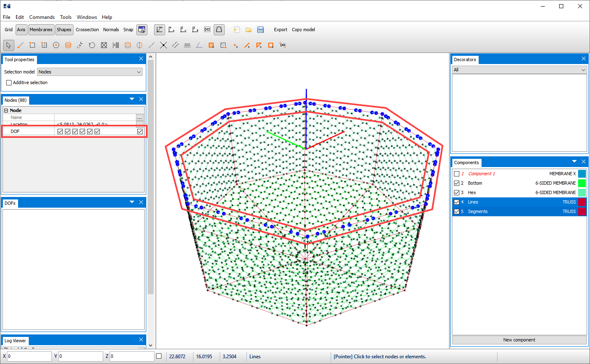Open the Edit menu

(20, 17)
